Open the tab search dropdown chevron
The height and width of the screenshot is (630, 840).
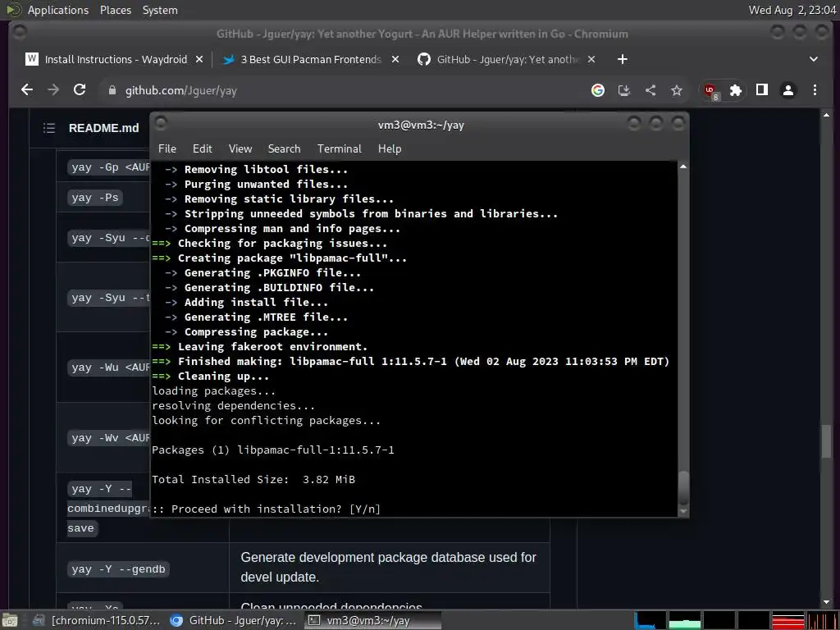pyautogui.click(x=813, y=59)
